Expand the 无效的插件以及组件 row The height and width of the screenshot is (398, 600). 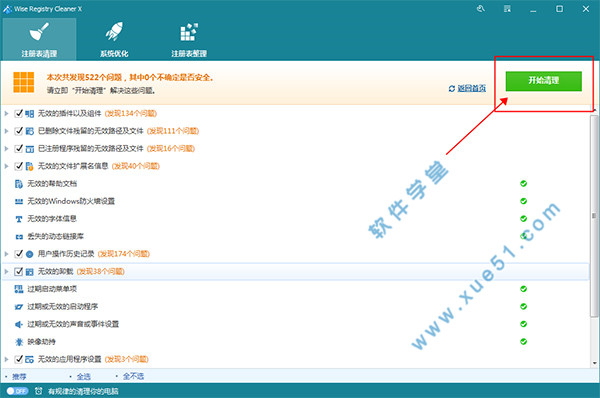click(x=6, y=113)
